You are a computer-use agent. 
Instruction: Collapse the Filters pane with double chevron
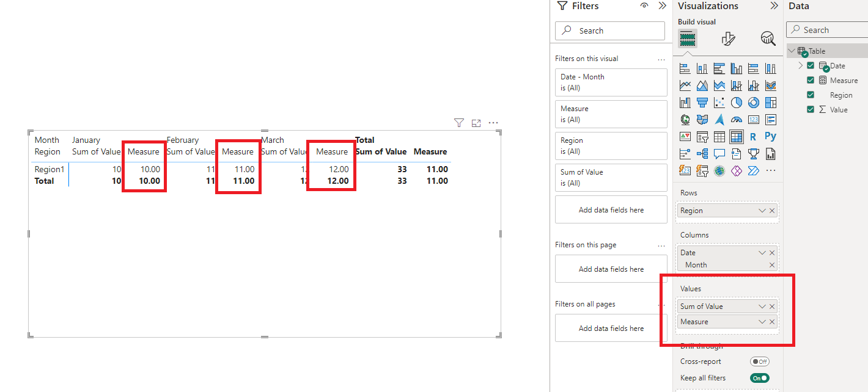pos(662,5)
